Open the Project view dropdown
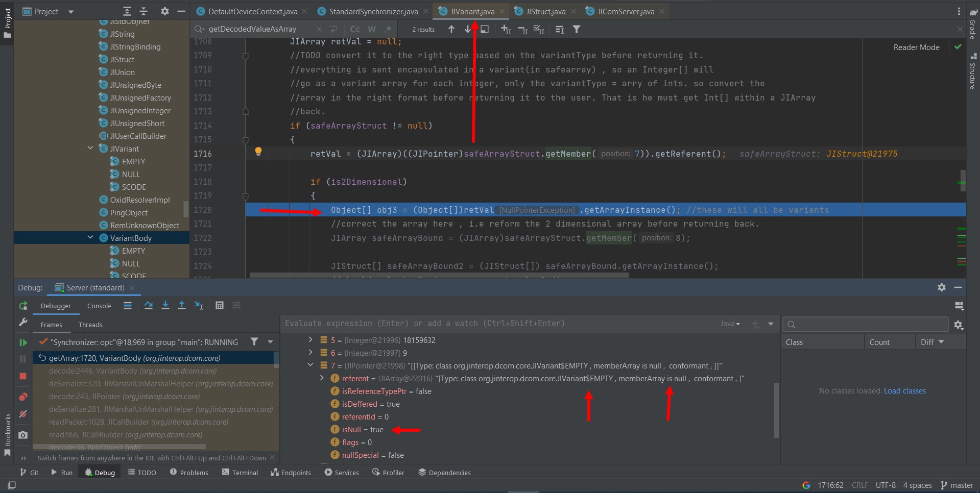The height and width of the screenshot is (493, 980). [x=70, y=11]
